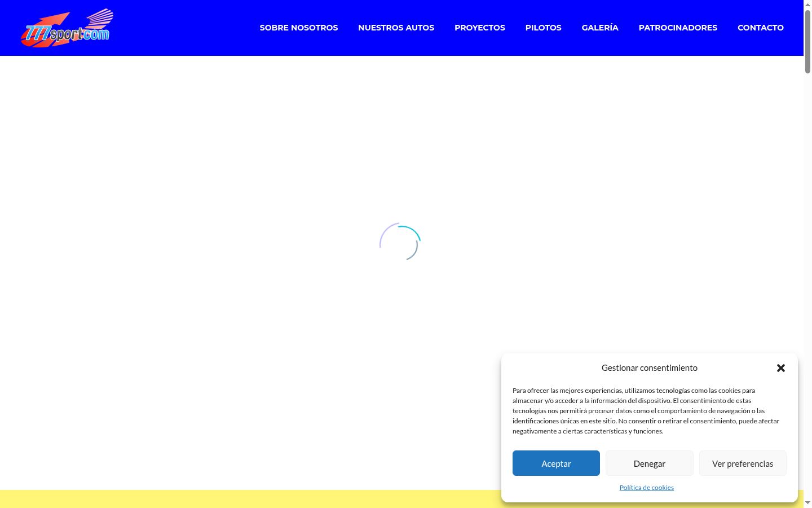Viewport: 812px width, 508px height.
Task: Open the Nuestros Autos menu item
Action: click(x=396, y=28)
